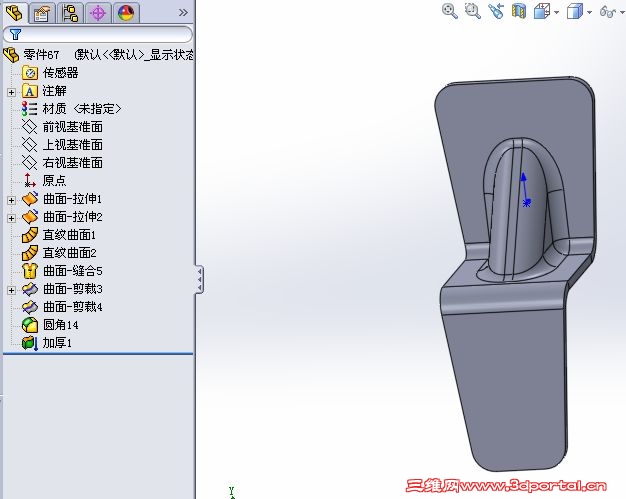Click the 曲面-剪裁3 trim icon
Viewport: 626px width, 499px height.
pyautogui.click(x=30, y=289)
